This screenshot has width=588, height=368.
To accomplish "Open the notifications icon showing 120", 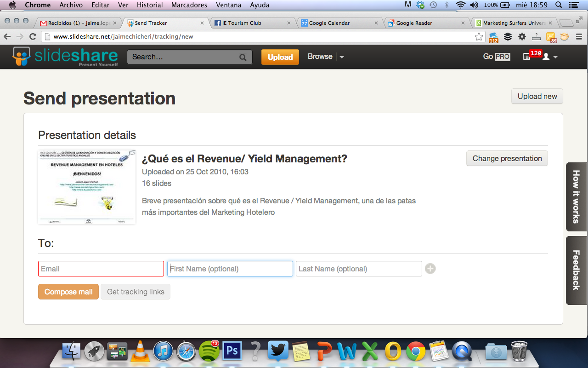I will tap(532, 55).
